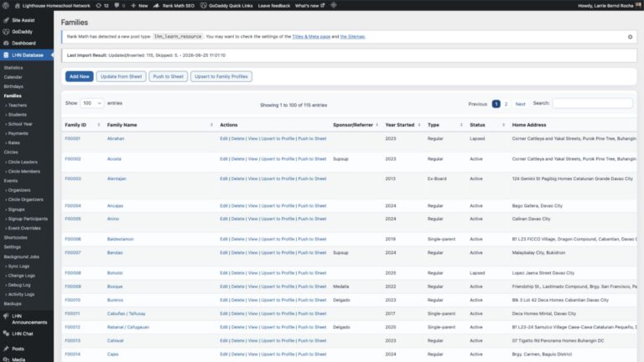Image resolution: width=644 pixels, height=362 pixels.
Task: Open Sync Logs submenu item
Action: pyautogui.click(x=18, y=266)
